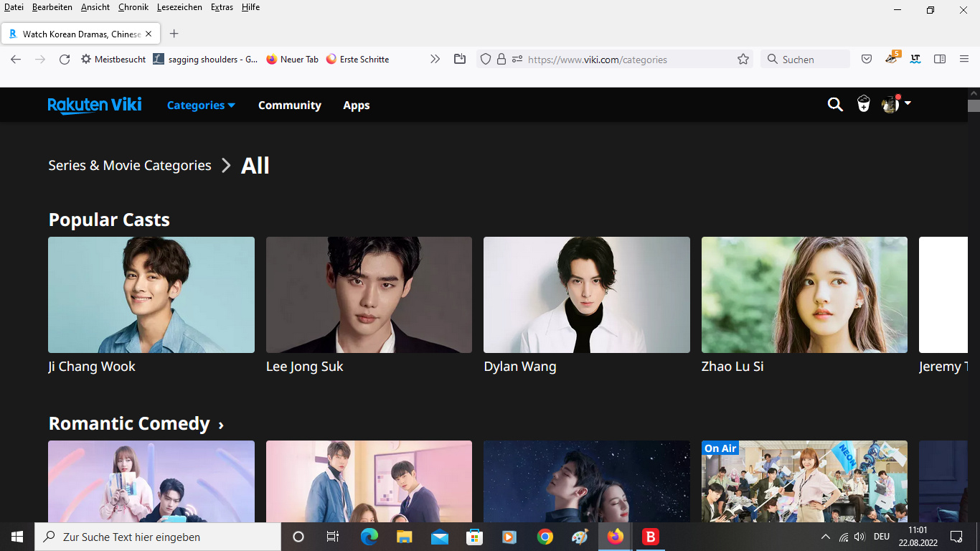Screen dimensions: 980x551
Task: Open the profile avatar dropdown menu
Action: click(x=895, y=105)
